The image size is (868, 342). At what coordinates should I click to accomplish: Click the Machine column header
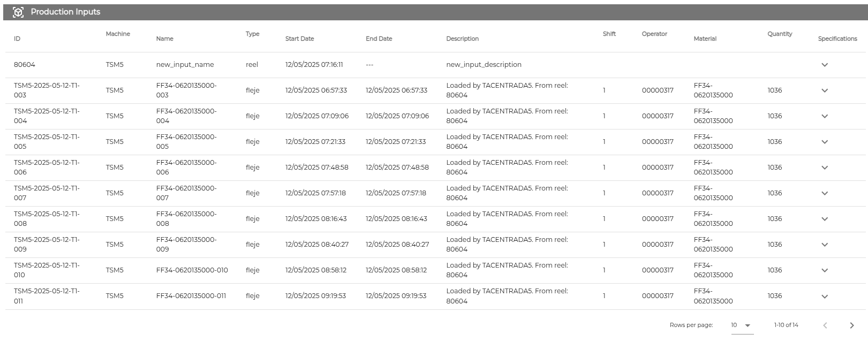pyautogui.click(x=118, y=34)
